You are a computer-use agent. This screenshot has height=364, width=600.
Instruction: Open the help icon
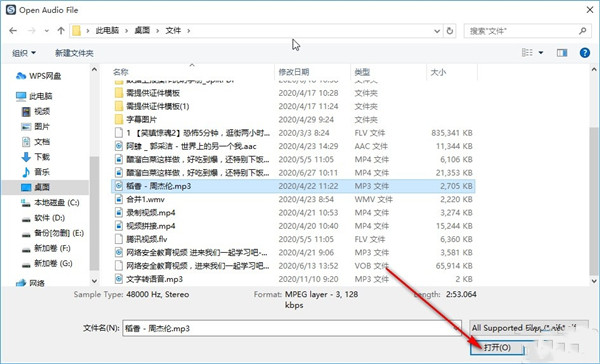[585, 52]
